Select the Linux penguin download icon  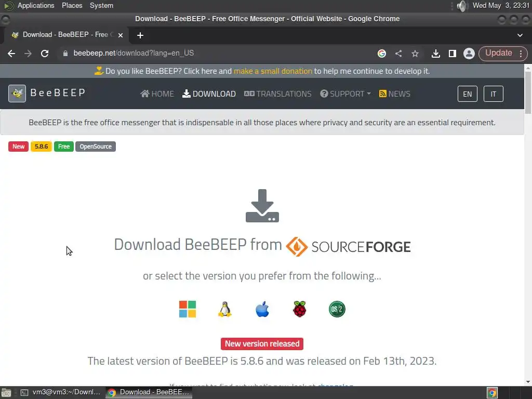(224, 309)
